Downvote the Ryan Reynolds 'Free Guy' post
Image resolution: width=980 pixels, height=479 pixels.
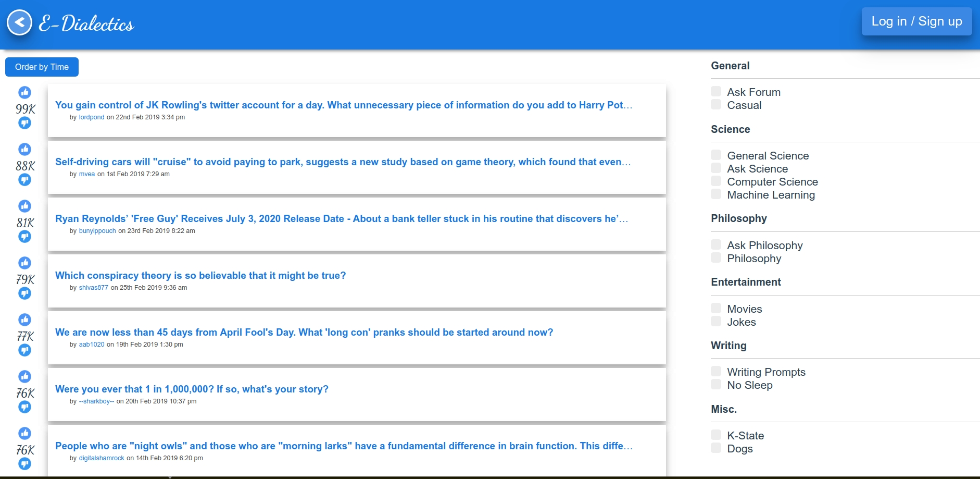coord(25,237)
